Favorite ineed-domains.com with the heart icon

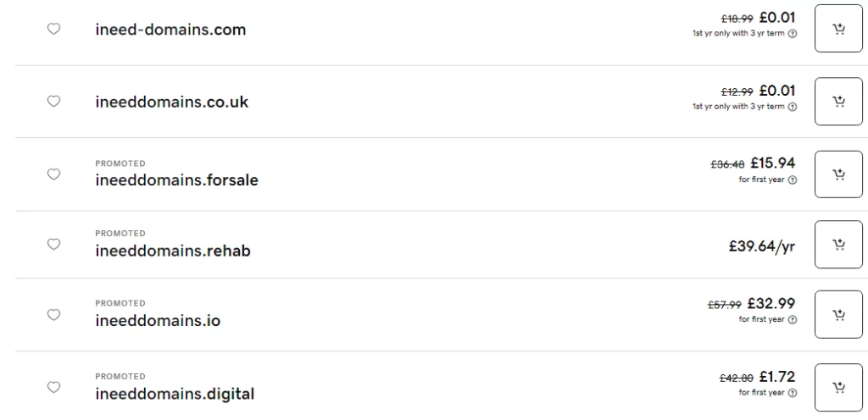pos(53,29)
